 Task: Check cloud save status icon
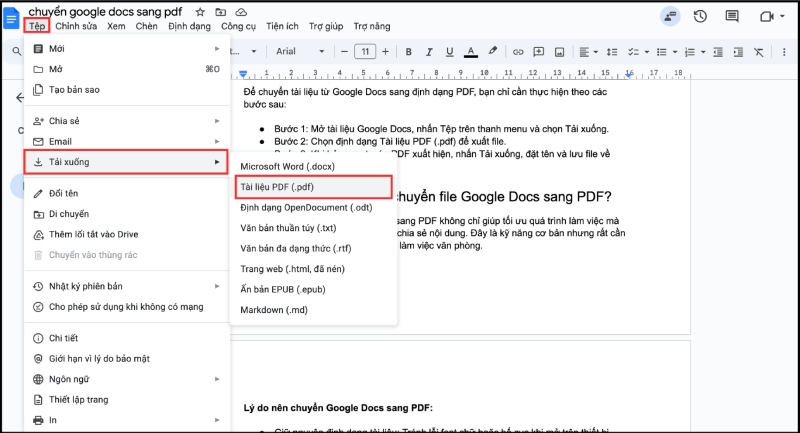click(x=241, y=12)
